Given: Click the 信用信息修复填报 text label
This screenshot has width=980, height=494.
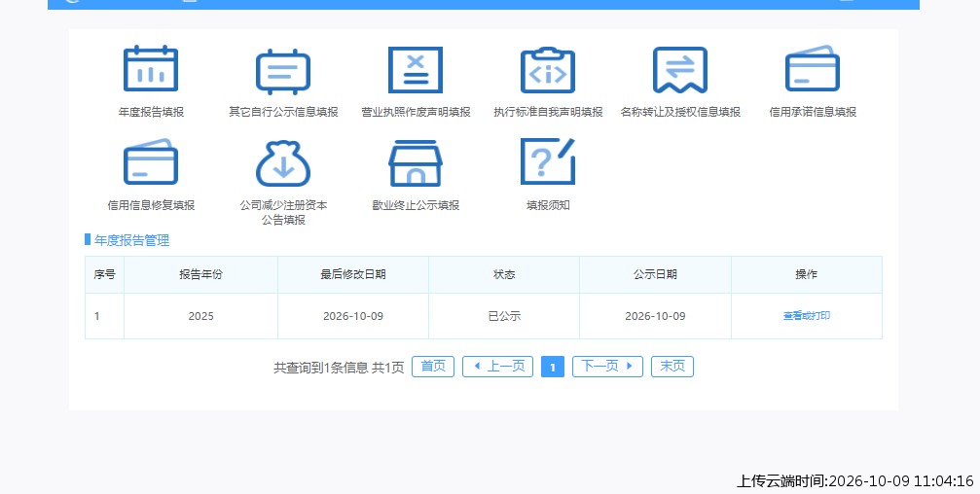Looking at the screenshot, I should (x=151, y=205).
